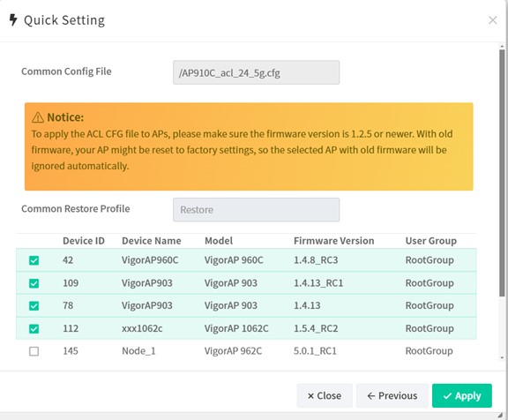Uncheck device 109 VigorAP903 checkbox
The image size is (508, 420).
(34, 283)
